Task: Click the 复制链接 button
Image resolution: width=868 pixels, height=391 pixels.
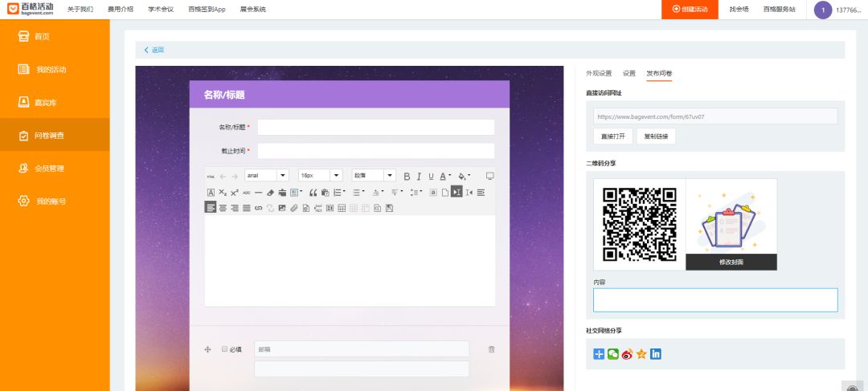Action: [656, 136]
